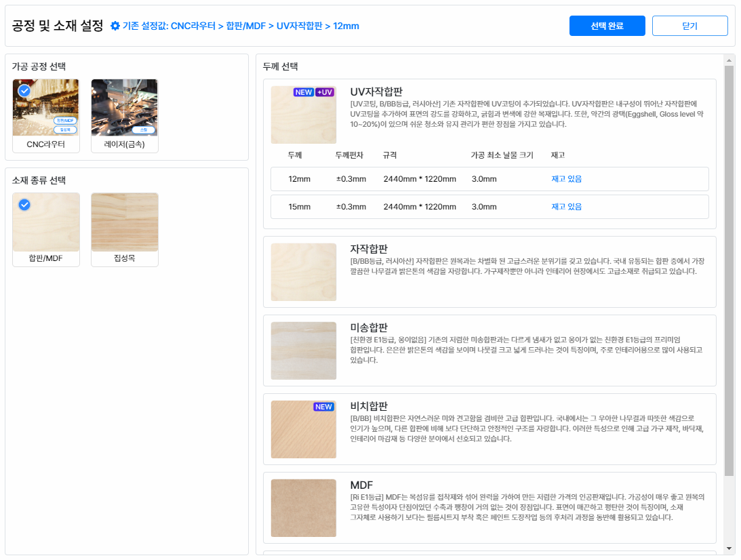The image size is (741, 560).
Task: Click the 재고 column header
Action: (558, 155)
